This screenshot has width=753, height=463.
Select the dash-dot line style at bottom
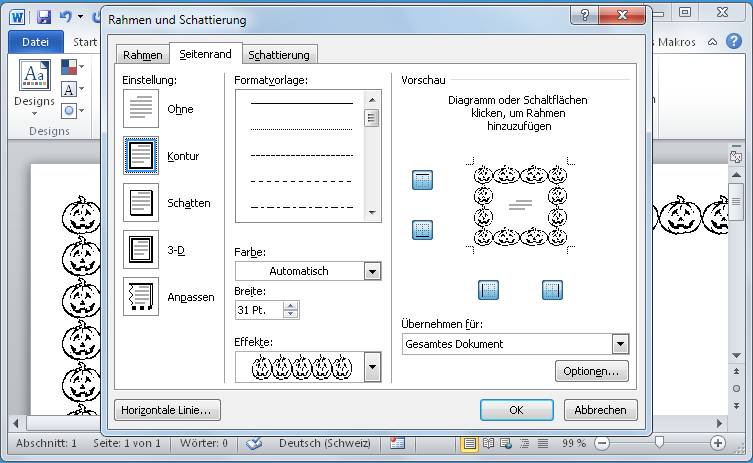[x=302, y=207]
